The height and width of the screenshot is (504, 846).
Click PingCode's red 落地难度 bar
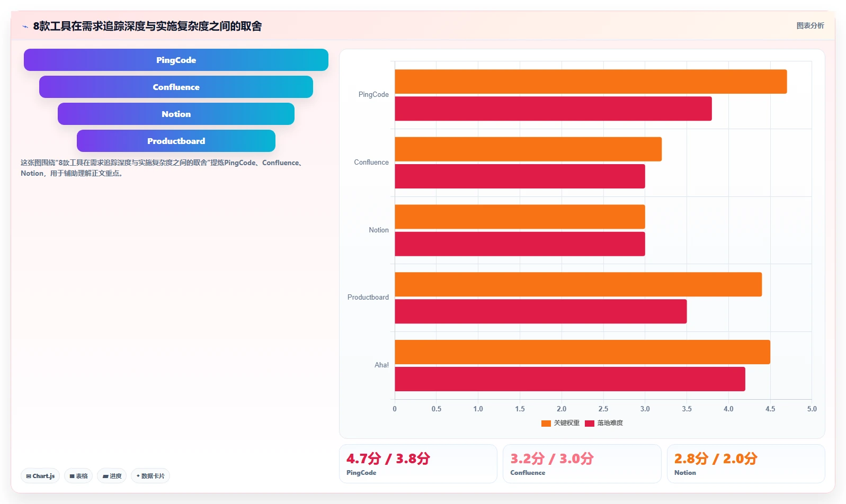pos(553,109)
